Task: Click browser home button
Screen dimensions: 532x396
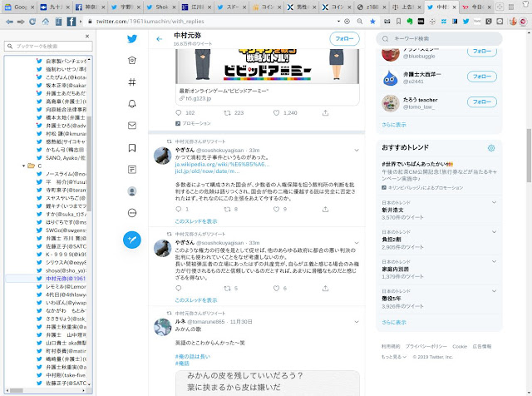Action: pyautogui.click(x=46, y=22)
